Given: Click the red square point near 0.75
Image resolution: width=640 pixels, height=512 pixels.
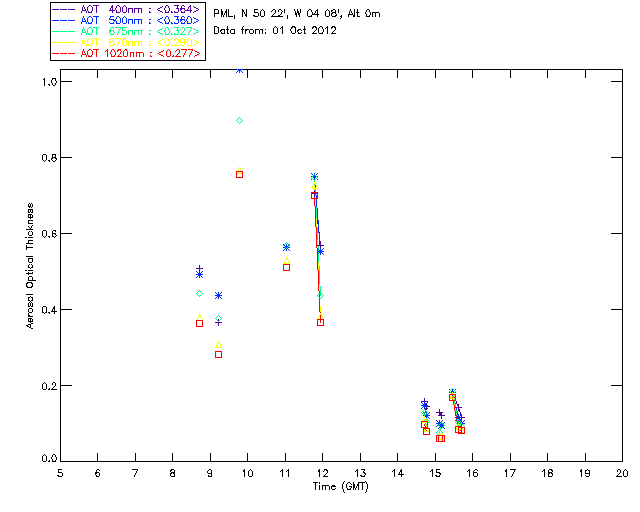Looking at the screenshot, I should click(240, 175).
